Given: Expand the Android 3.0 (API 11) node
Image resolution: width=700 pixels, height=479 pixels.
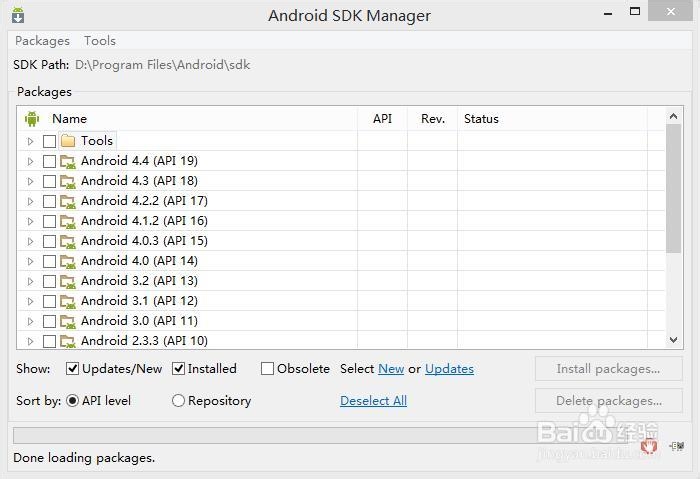Looking at the screenshot, I should click(x=30, y=322).
